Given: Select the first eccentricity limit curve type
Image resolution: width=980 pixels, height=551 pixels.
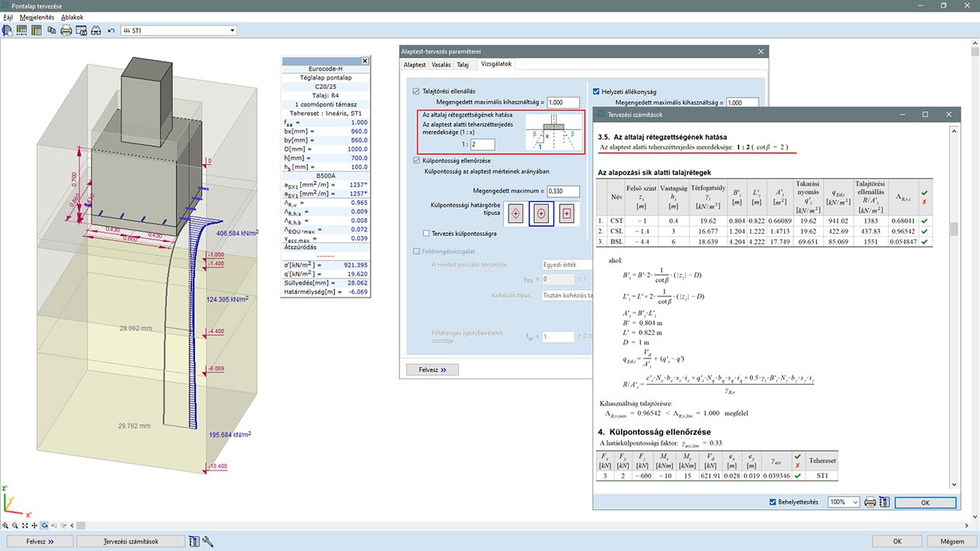Looking at the screenshot, I should (517, 213).
